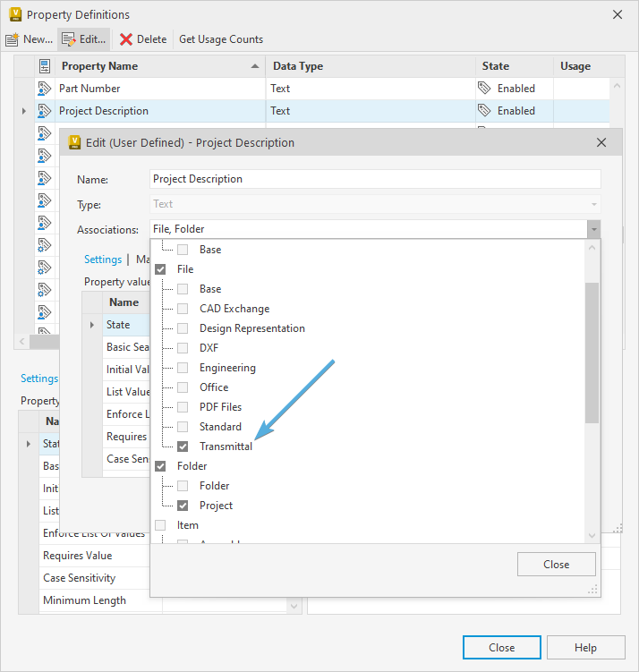This screenshot has width=639, height=672.
Task: Close the Edit (User Defined) dialog
Action: tap(601, 142)
